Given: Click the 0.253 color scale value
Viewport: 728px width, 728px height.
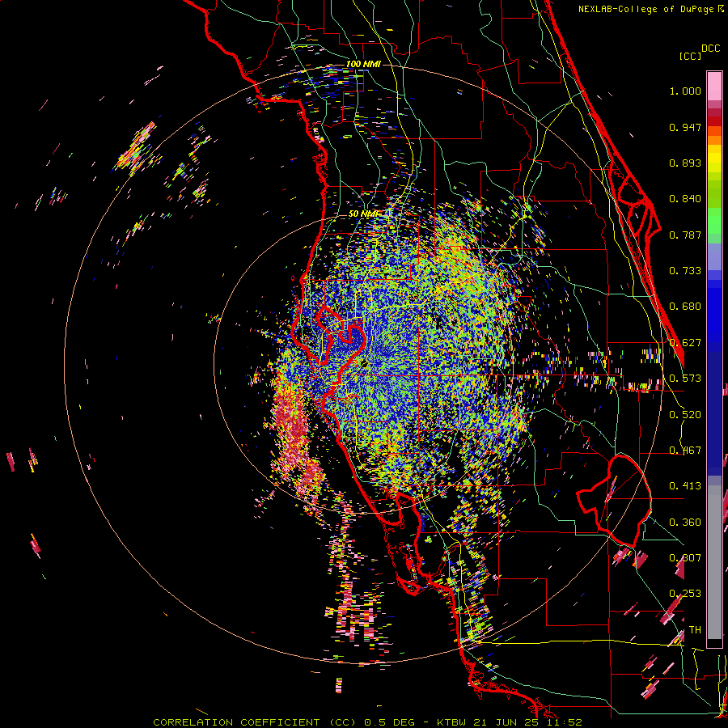Looking at the screenshot, I should click(x=685, y=594).
